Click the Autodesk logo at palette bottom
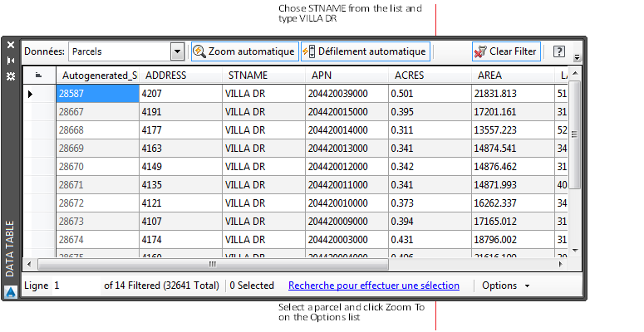The image size is (644, 332). (11, 292)
